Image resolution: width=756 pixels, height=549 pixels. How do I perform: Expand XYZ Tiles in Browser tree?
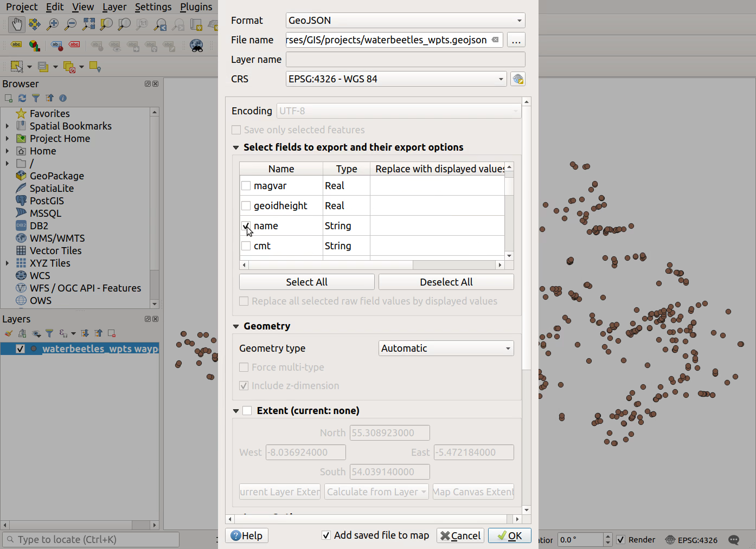[x=7, y=263]
